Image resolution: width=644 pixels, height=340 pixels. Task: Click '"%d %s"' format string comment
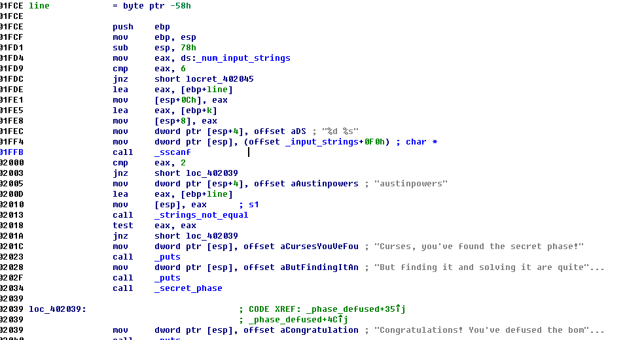pyautogui.click(x=340, y=131)
